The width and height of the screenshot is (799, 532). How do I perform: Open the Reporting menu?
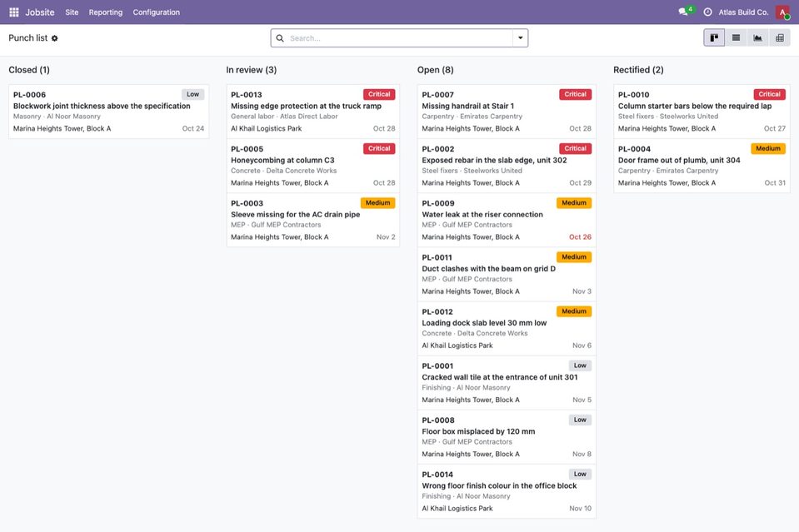click(x=106, y=12)
